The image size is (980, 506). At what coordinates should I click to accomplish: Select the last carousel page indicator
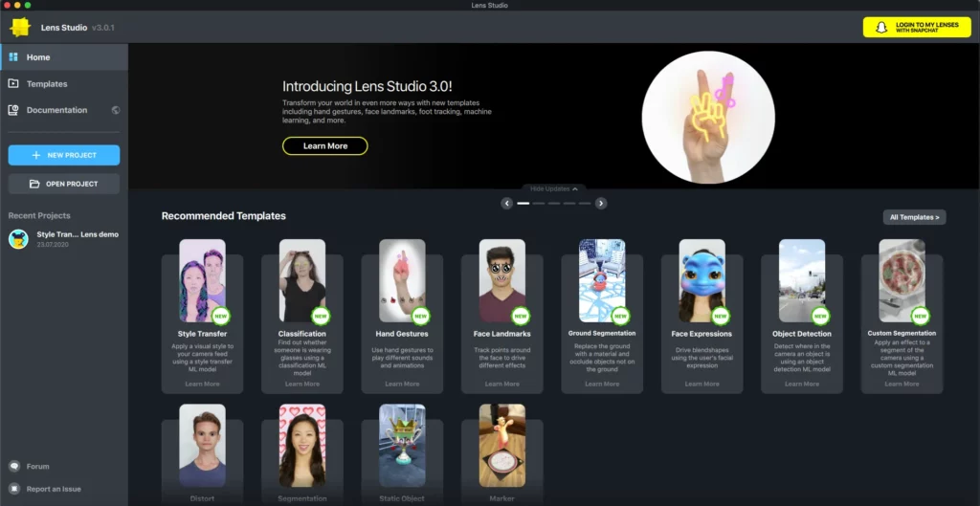click(585, 203)
